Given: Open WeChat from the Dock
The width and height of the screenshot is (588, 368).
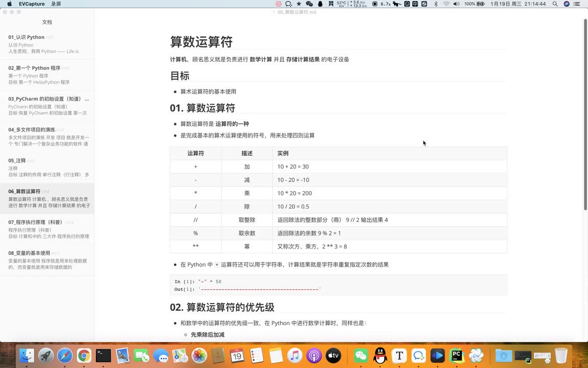Looking at the screenshot, I should click(x=361, y=355).
